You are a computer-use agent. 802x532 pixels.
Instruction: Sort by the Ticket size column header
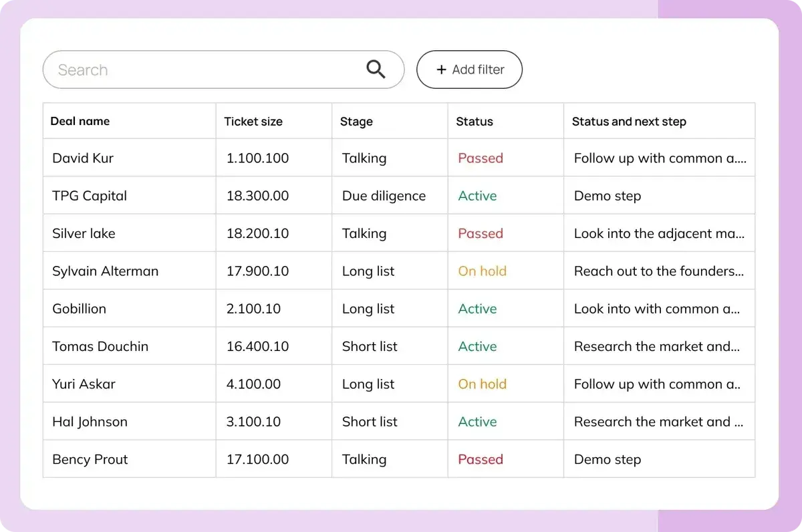point(253,121)
